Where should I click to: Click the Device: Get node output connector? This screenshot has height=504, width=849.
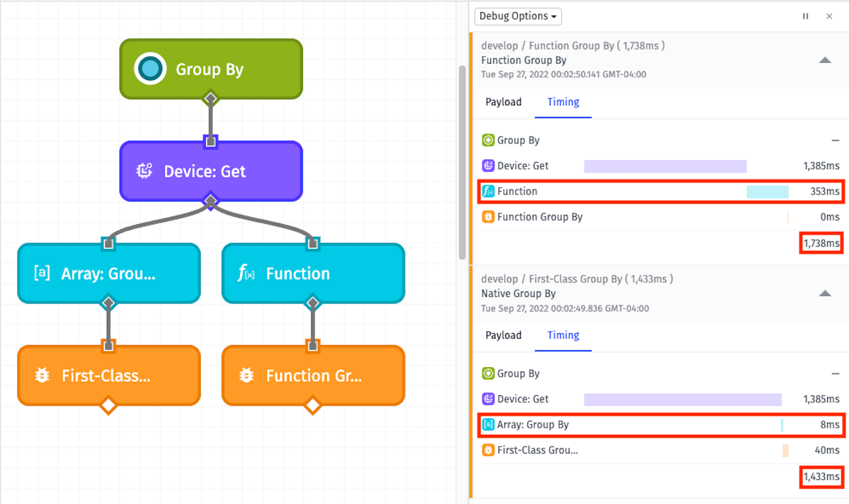pyautogui.click(x=210, y=201)
